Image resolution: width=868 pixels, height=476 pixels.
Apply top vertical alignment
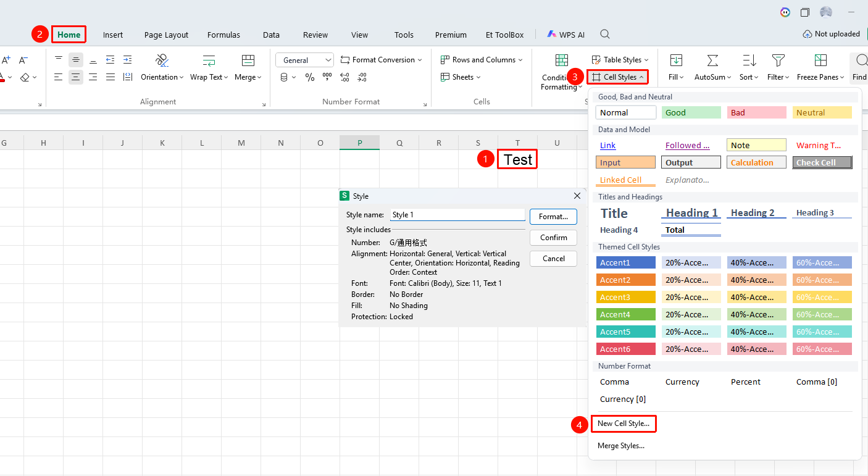tap(59, 60)
